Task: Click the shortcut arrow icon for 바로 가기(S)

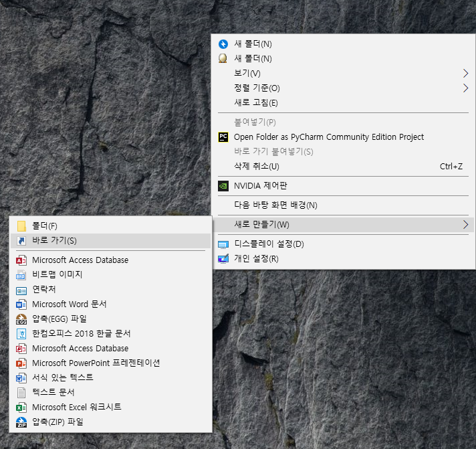Action: (x=21, y=241)
